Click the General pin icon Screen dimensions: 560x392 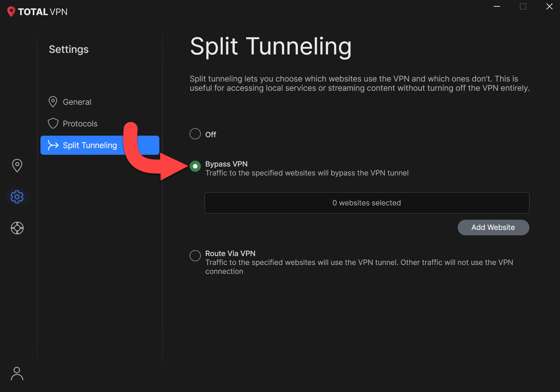coord(53,102)
